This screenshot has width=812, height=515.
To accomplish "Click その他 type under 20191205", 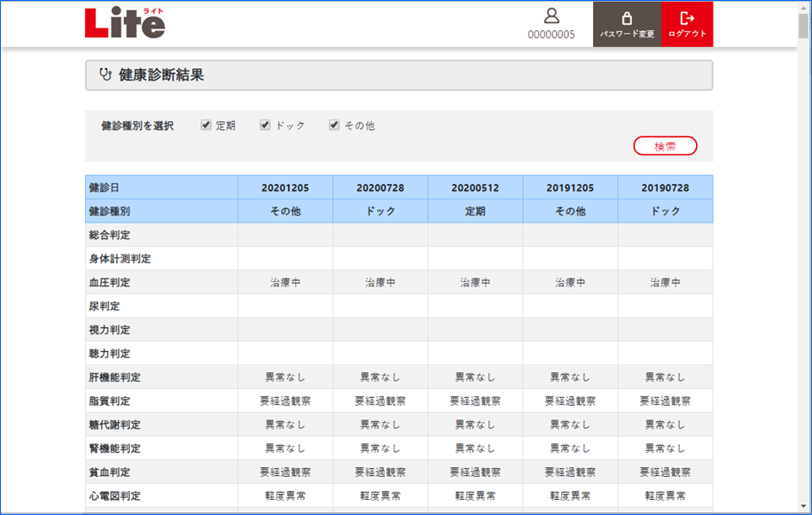I will (x=570, y=211).
